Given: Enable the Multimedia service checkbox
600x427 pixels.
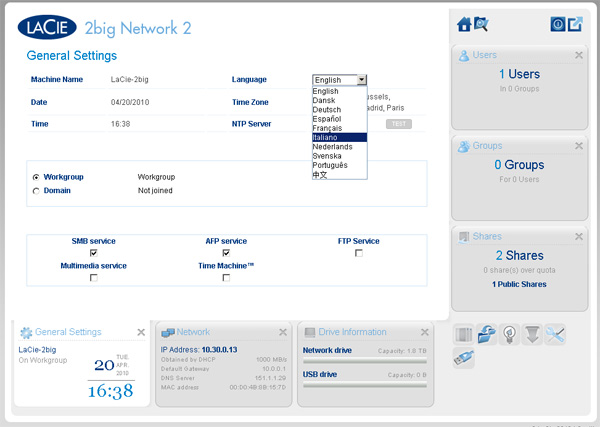Looking at the screenshot, I should click(93, 278).
